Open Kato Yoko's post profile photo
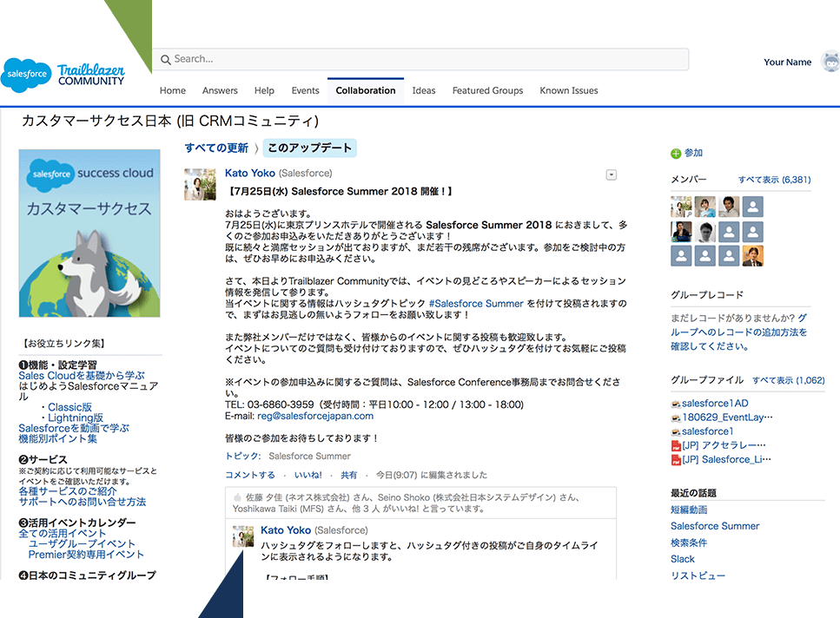This screenshot has height=618, width=840. [x=201, y=185]
